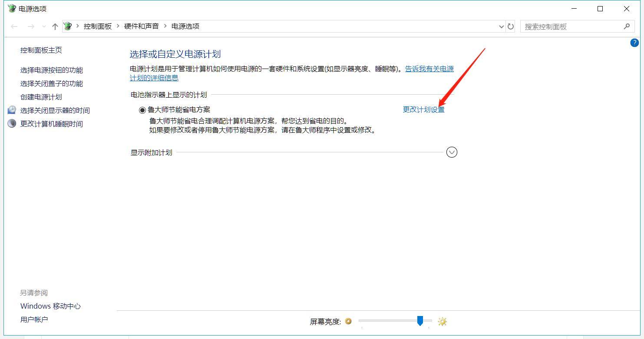The width and height of the screenshot is (644, 339).
Task: Click the 电源选项 title bar icon
Action: pyautogui.click(x=12, y=8)
